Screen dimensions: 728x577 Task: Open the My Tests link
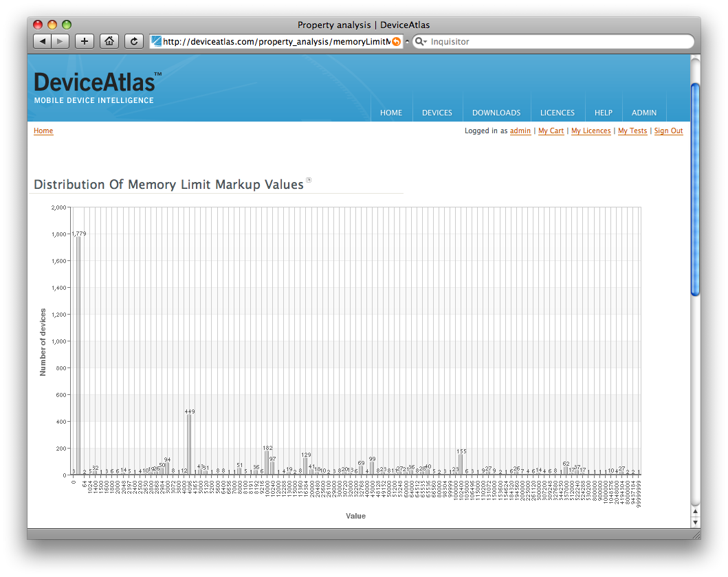[x=632, y=131]
